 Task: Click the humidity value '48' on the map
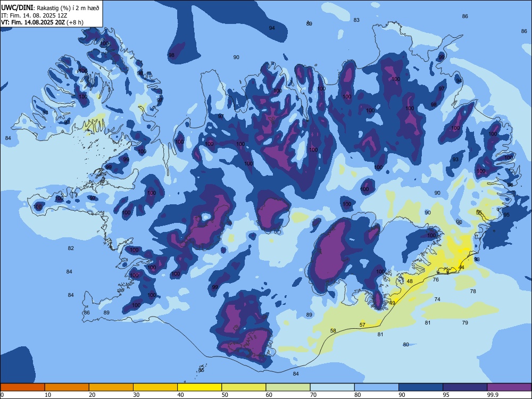pos(410,281)
